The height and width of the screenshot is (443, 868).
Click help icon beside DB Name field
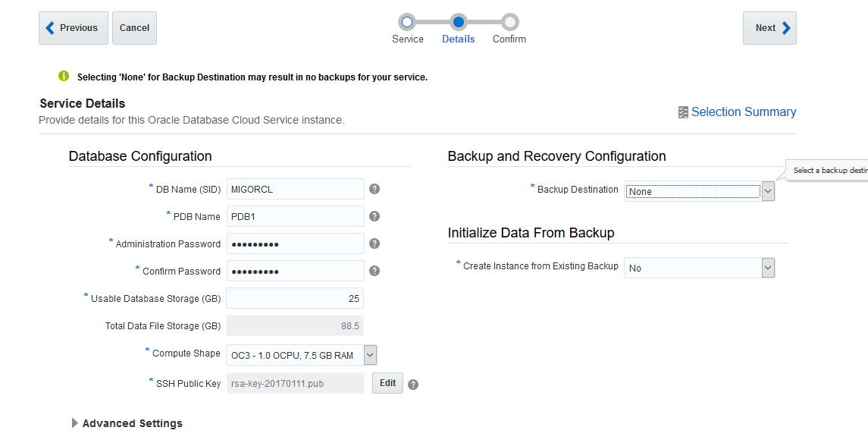[374, 190]
